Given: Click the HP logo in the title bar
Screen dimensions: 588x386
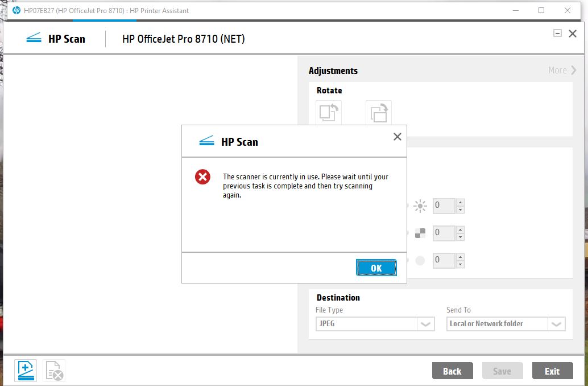Looking at the screenshot, I should [x=16, y=10].
